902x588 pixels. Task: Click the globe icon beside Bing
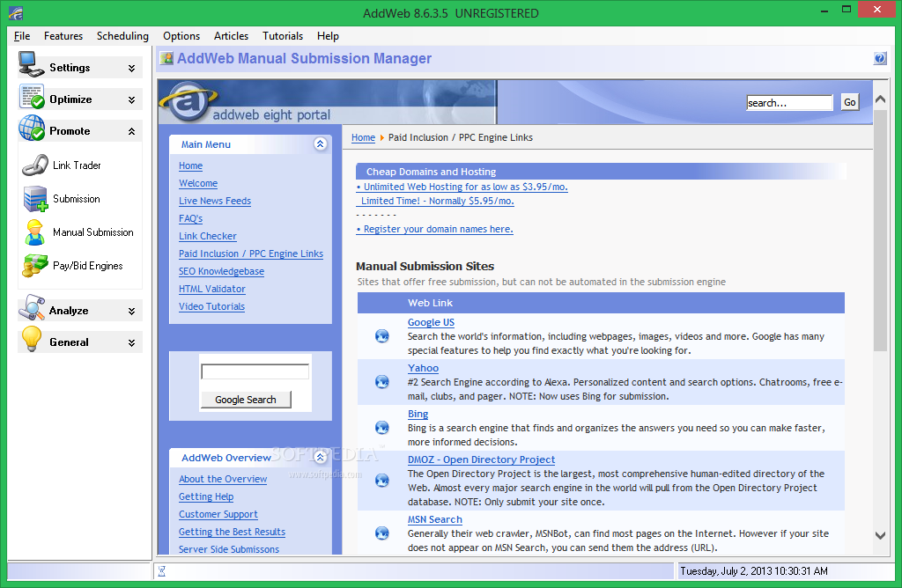382,428
